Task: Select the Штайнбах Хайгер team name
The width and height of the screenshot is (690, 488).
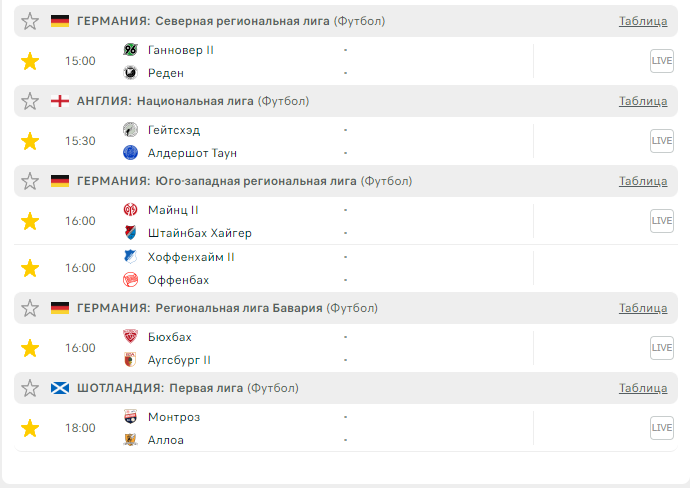Action: (199, 233)
